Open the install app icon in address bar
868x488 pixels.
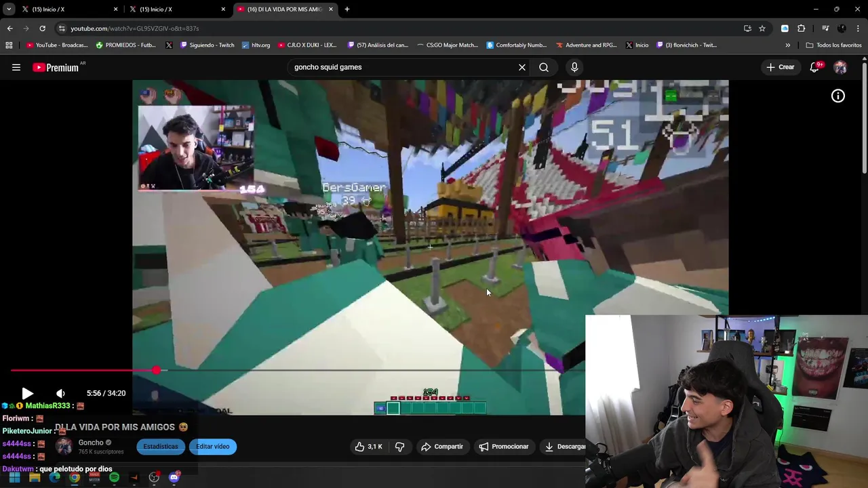pyautogui.click(x=747, y=28)
